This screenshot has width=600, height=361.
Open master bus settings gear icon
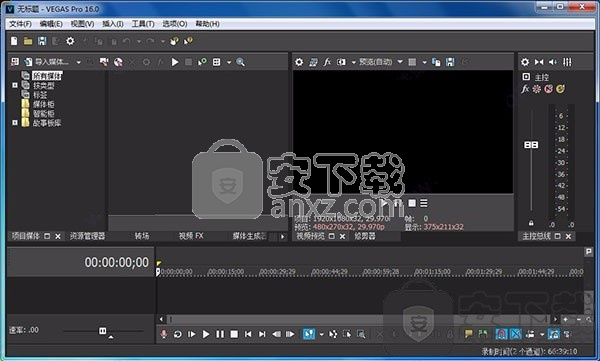[x=525, y=62]
